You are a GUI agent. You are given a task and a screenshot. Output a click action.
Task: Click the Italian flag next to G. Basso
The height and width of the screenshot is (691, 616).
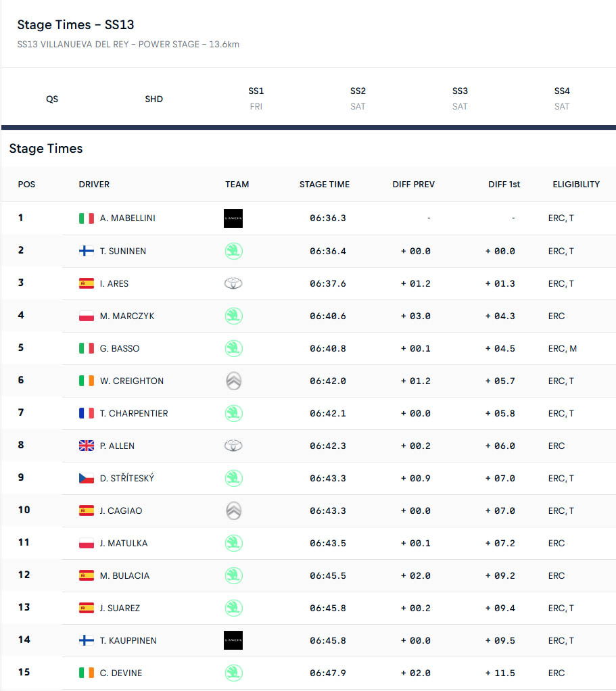tap(87, 349)
